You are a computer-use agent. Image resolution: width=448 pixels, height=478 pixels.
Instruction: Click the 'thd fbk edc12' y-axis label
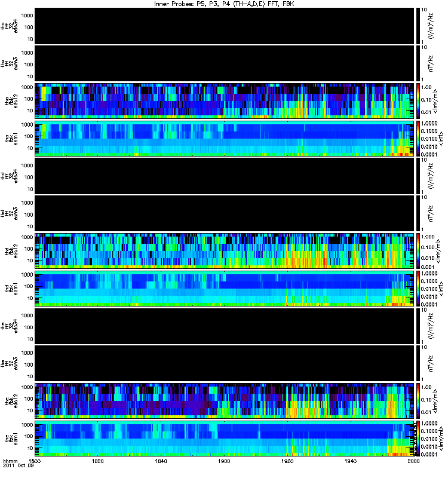[x=11, y=251]
